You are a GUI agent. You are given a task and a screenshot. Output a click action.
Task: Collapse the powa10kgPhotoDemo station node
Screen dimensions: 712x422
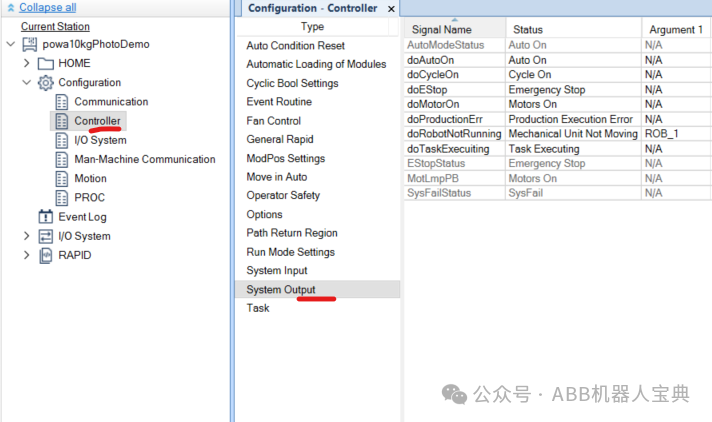(x=11, y=44)
